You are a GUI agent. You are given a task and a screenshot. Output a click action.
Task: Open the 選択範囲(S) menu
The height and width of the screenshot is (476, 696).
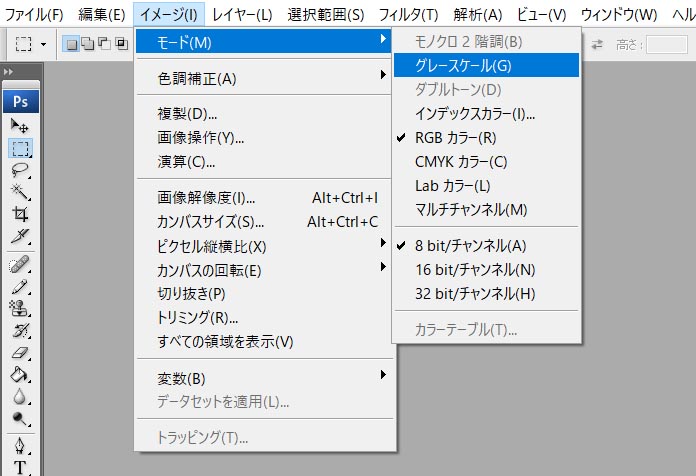click(326, 15)
